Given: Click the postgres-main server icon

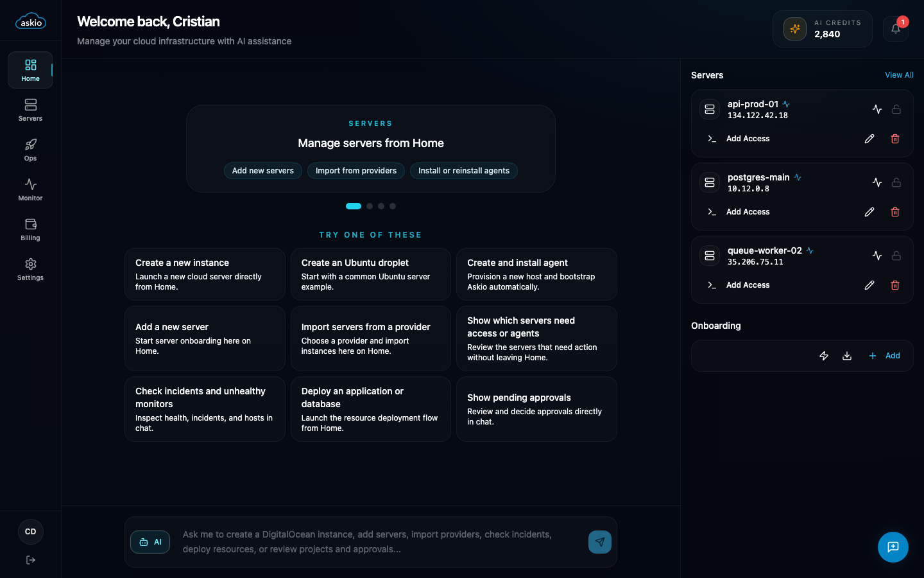Looking at the screenshot, I should point(710,182).
